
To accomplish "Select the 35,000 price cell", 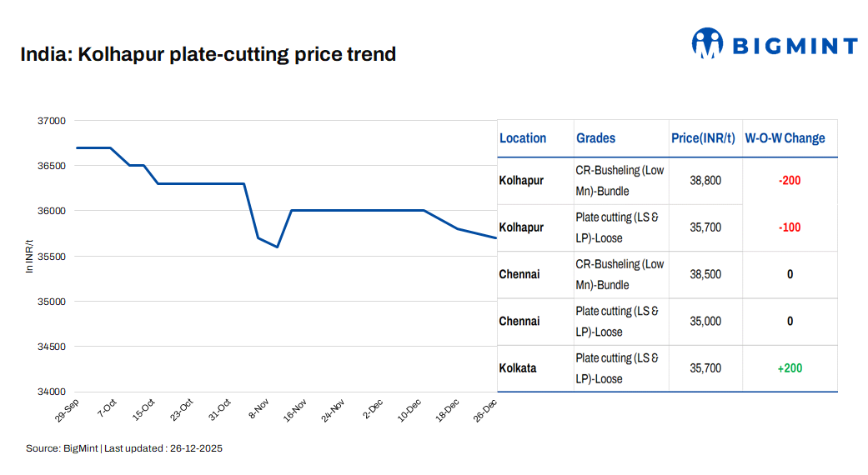I will coord(705,322).
